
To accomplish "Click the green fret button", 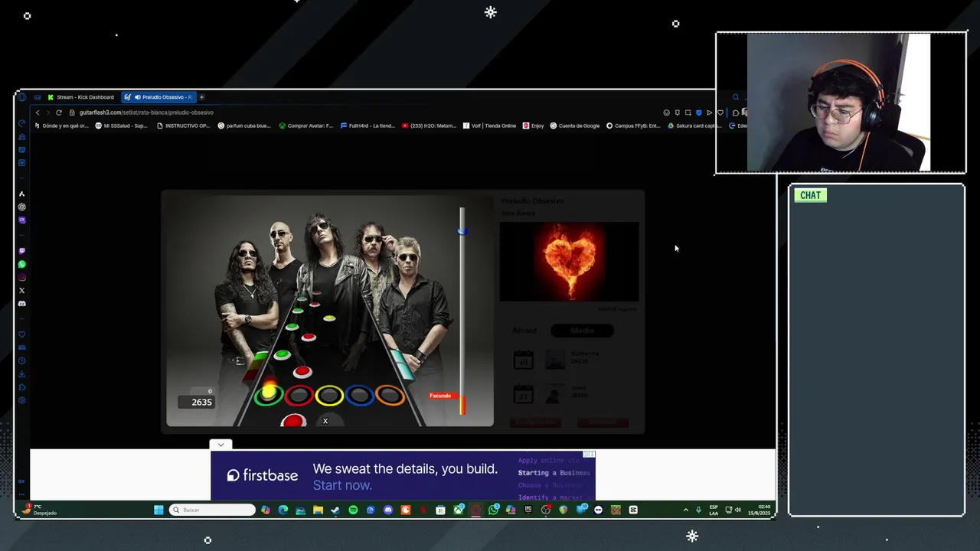I will pos(268,395).
